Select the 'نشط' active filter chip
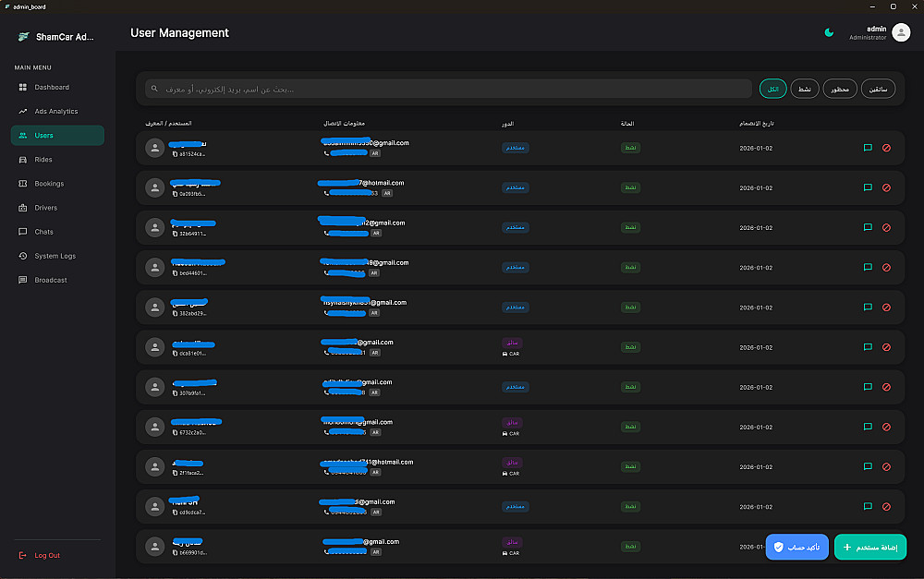 tap(805, 89)
